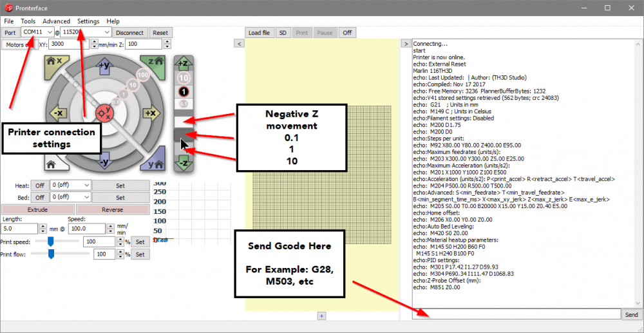644x333 pixels.
Task: Click the Send gcode button
Action: (631, 314)
